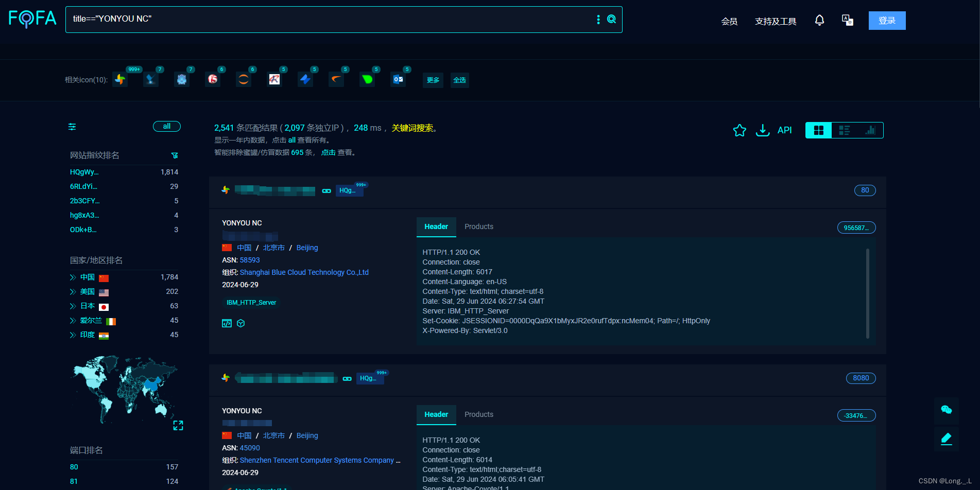
Task: Open the 会员 menu
Action: point(729,21)
